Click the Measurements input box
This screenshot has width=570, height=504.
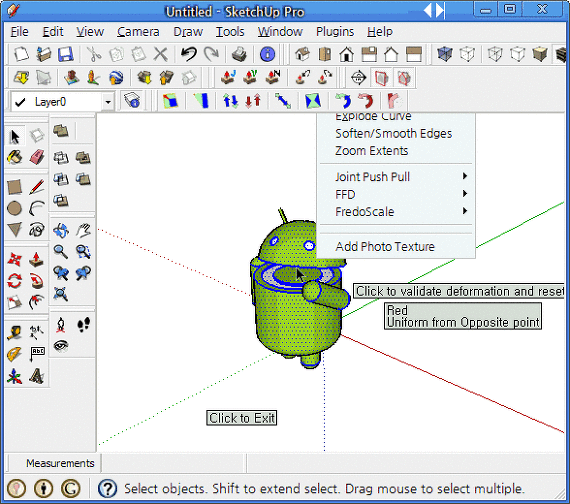173,463
